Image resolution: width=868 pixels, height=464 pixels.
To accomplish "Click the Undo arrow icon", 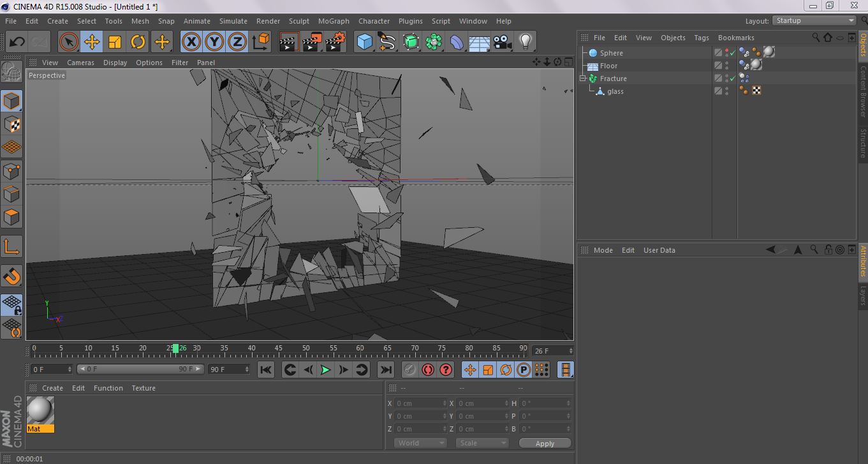I will 17,43.
